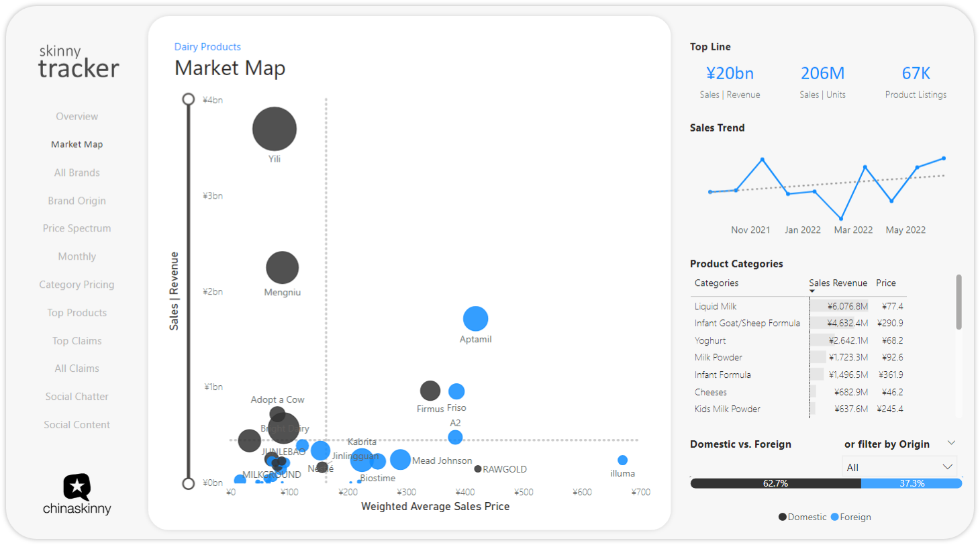Toggle Domestic legend item
The image size is (980, 545).
803,517
